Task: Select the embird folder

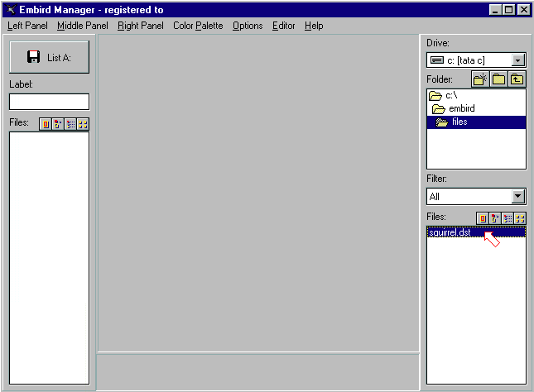Action: pyautogui.click(x=476, y=108)
